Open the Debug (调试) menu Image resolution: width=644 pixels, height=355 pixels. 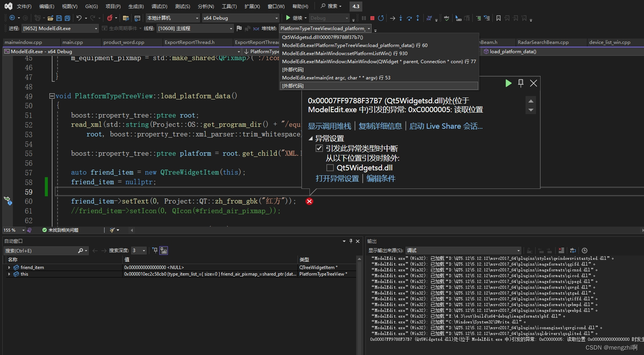tap(159, 6)
